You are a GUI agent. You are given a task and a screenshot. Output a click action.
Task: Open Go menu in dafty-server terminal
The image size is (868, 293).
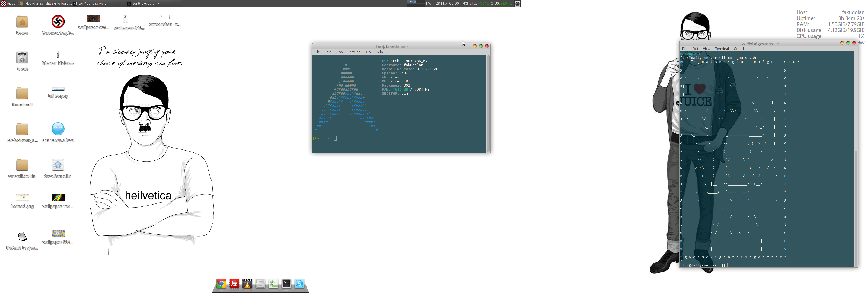tap(736, 49)
